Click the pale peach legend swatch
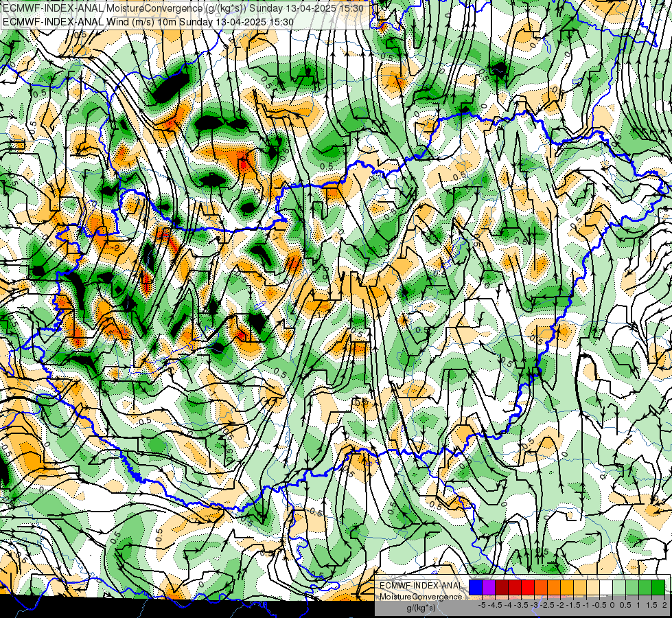 [x=594, y=587]
